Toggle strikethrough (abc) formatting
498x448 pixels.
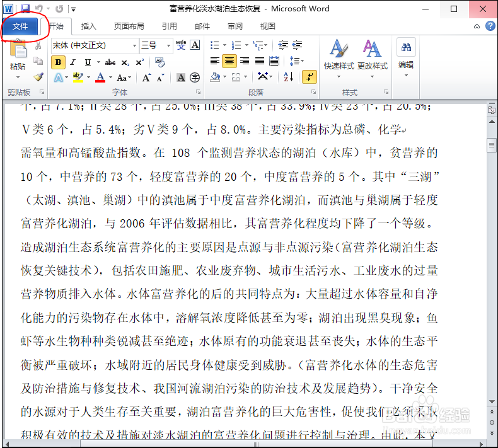point(110,62)
